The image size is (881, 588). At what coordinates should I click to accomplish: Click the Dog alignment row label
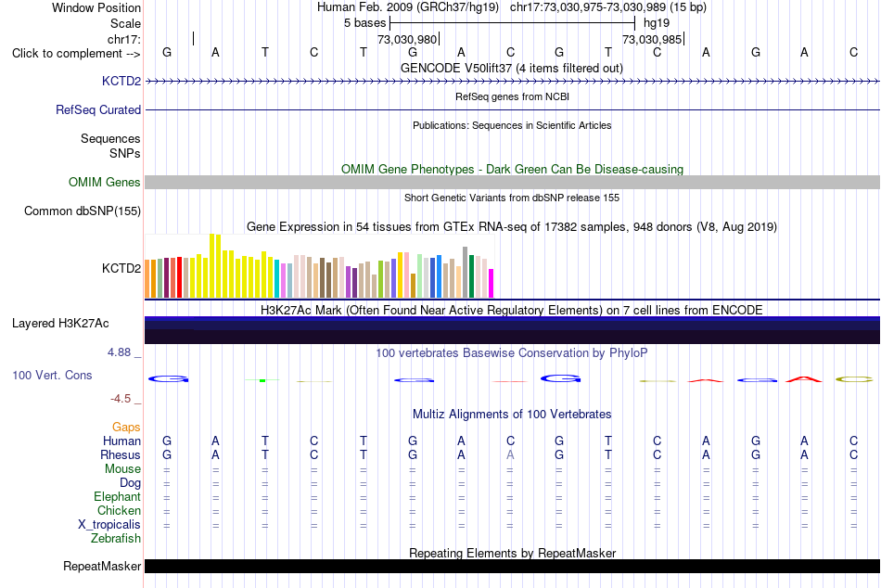click(131, 483)
